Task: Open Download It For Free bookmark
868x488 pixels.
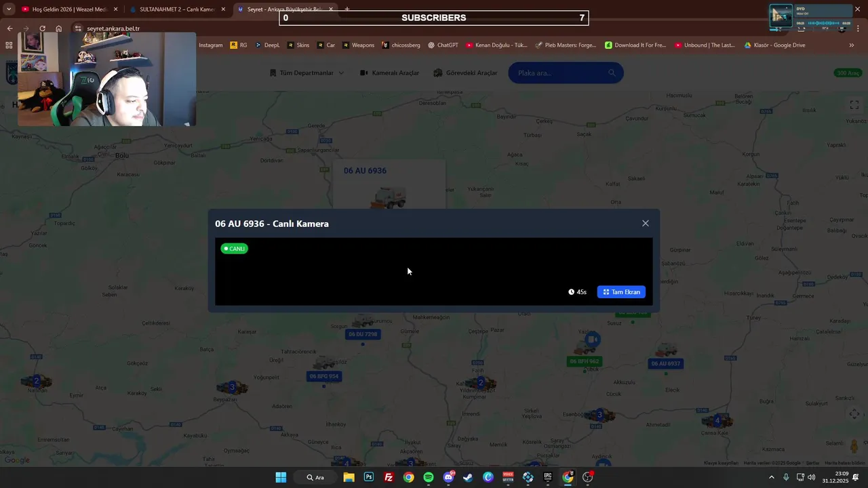Action: pos(635,45)
